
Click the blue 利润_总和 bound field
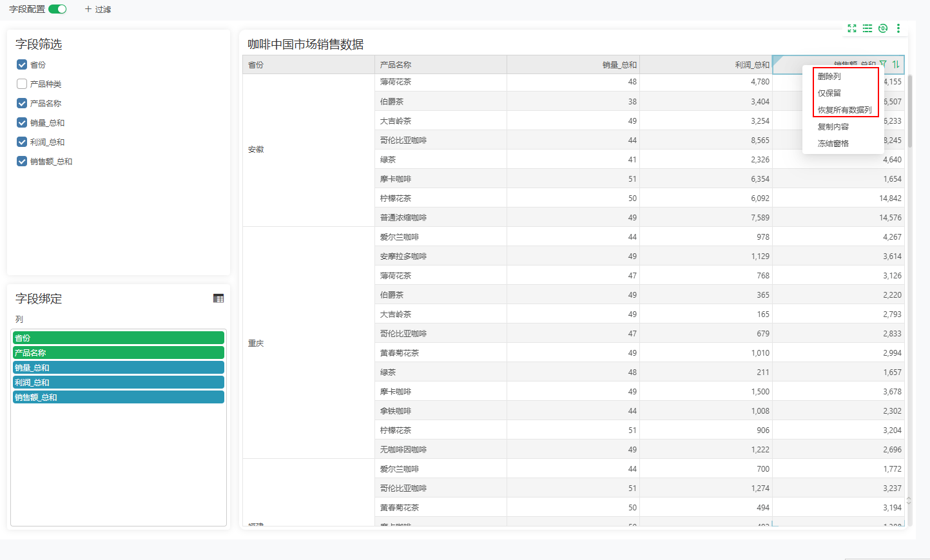click(119, 382)
